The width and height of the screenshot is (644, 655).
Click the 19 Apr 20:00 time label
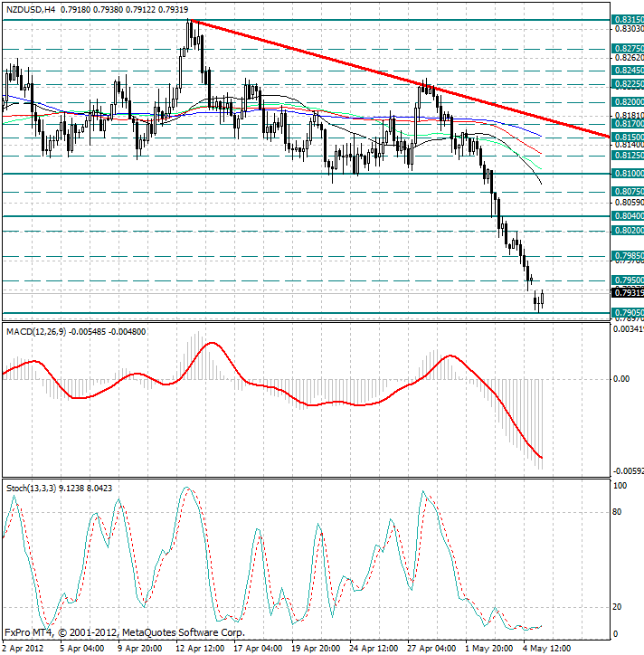pos(316,649)
